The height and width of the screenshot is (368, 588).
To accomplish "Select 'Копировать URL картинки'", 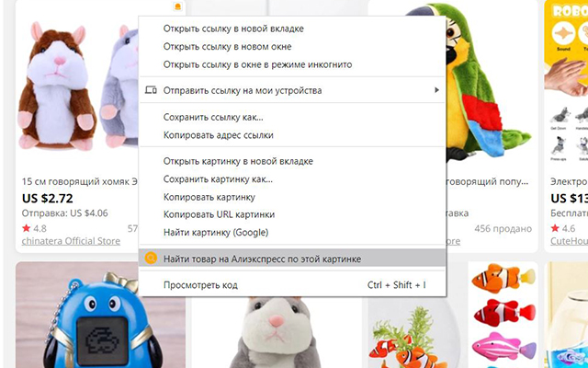I will pyautogui.click(x=292, y=214).
